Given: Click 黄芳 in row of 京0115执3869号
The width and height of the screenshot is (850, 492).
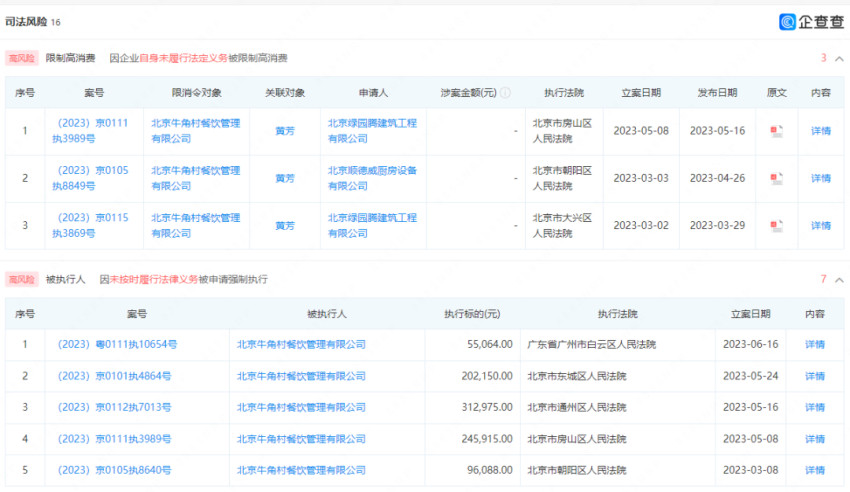Looking at the screenshot, I should (x=285, y=225).
